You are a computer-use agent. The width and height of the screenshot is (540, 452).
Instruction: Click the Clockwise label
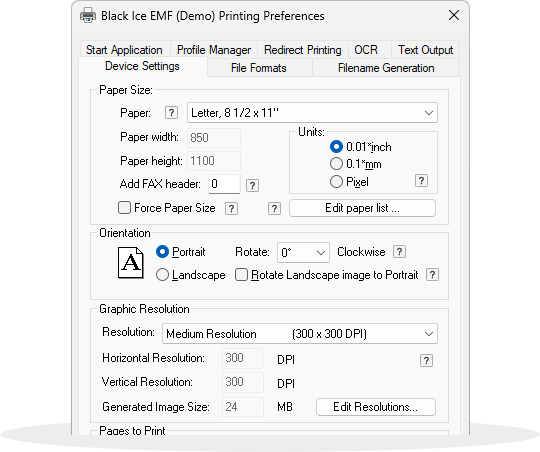pos(361,252)
